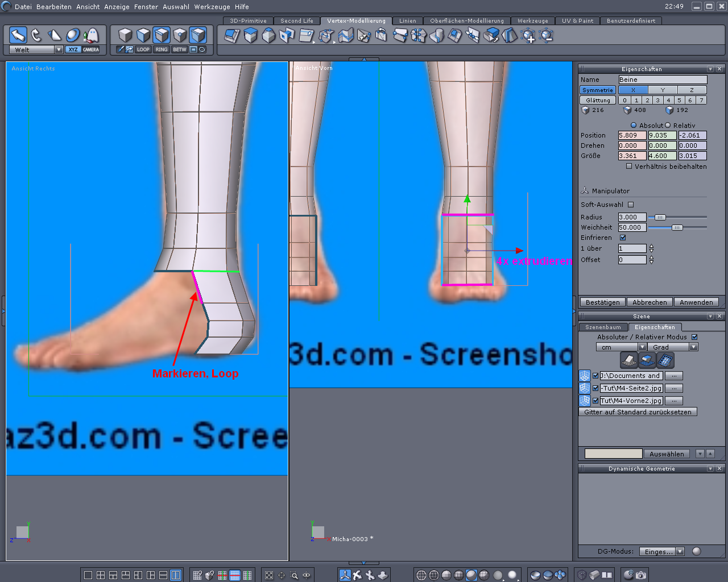Screen dimensions: 728x582
Task: Enable X axis symmetry
Action: 633,90
